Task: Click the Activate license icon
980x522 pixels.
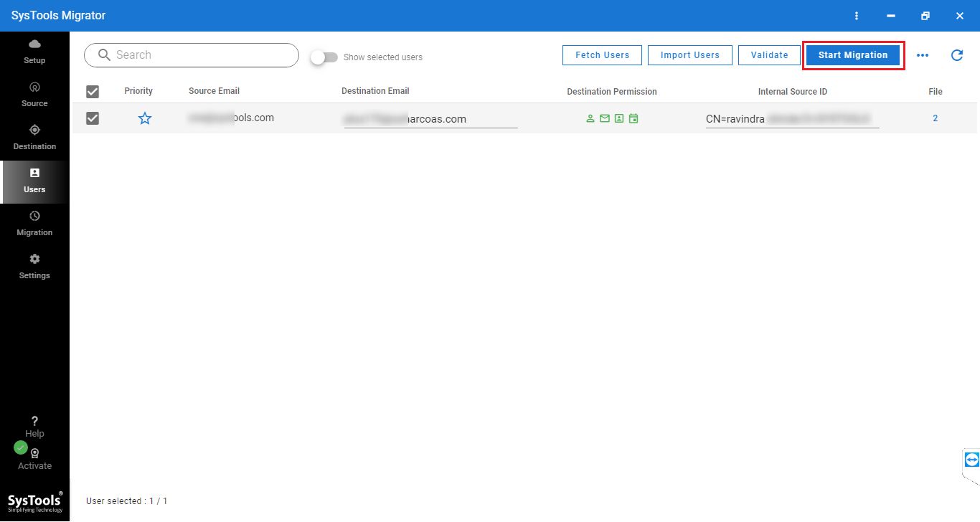Action: point(34,454)
